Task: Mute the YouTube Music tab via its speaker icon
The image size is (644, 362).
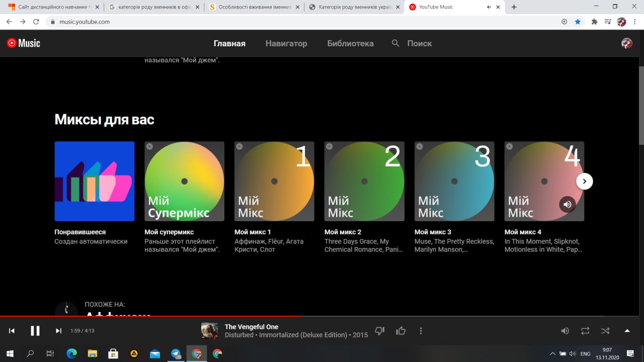Action: [x=489, y=7]
